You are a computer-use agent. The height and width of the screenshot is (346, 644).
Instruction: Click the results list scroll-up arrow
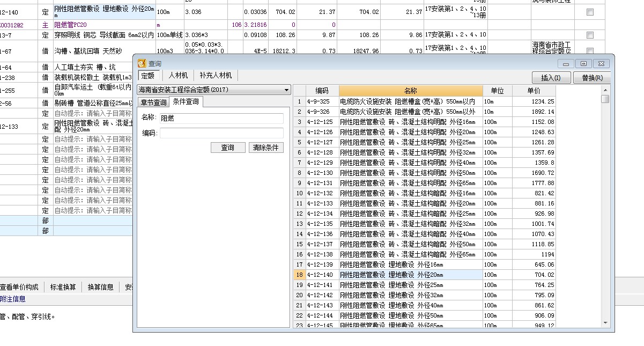click(605, 91)
